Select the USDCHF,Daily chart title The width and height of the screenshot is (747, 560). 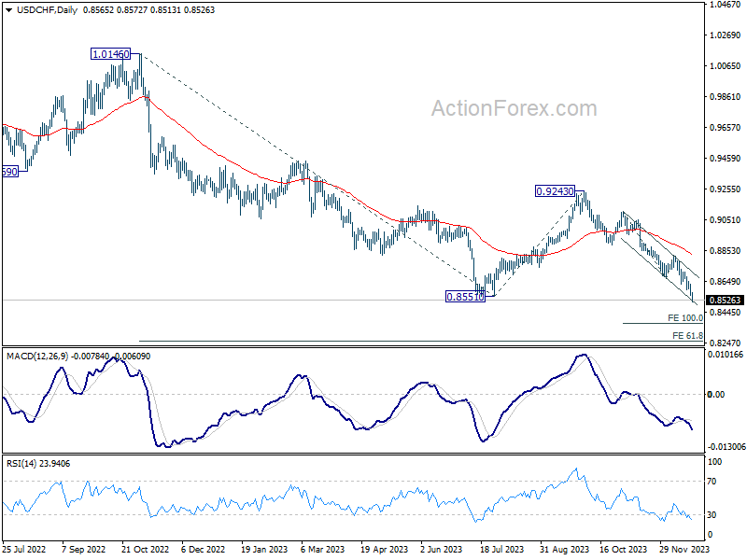point(48,10)
